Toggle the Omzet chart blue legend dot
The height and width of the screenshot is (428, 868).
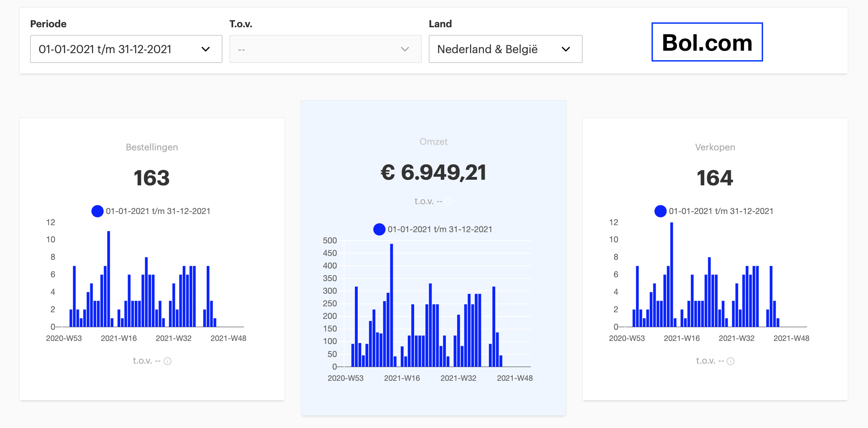(379, 229)
